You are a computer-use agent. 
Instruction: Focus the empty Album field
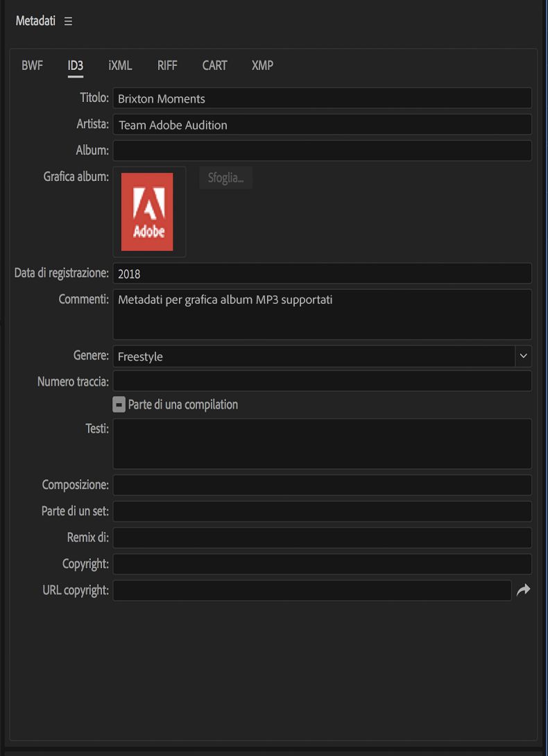(x=322, y=151)
